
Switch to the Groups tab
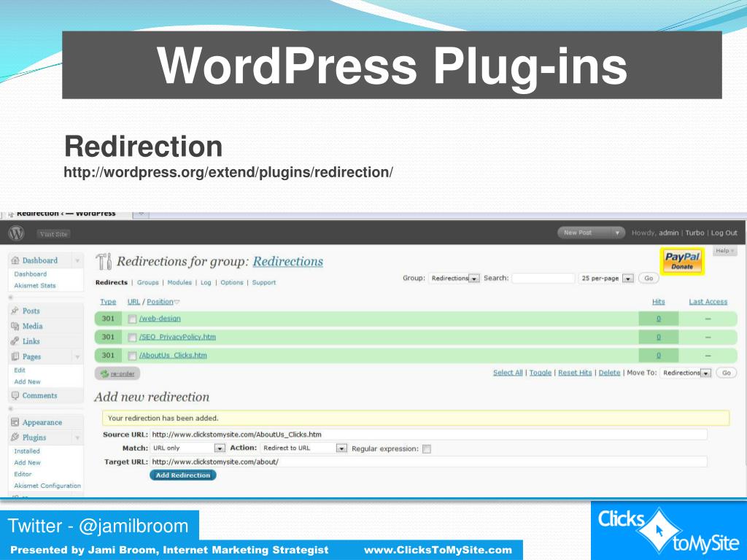click(x=147, y=282)
